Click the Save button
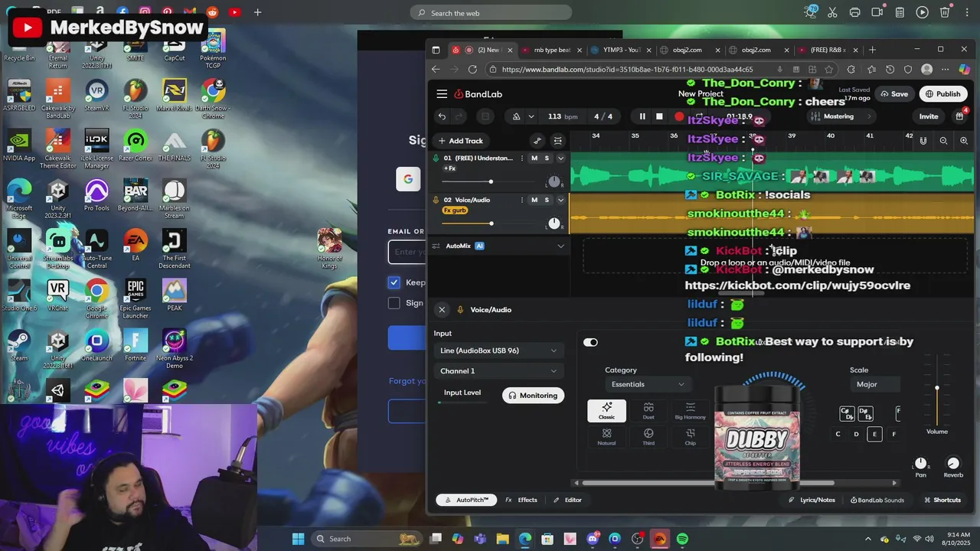The width and height of the screenshot is (980, 551). tap(893, 94)
